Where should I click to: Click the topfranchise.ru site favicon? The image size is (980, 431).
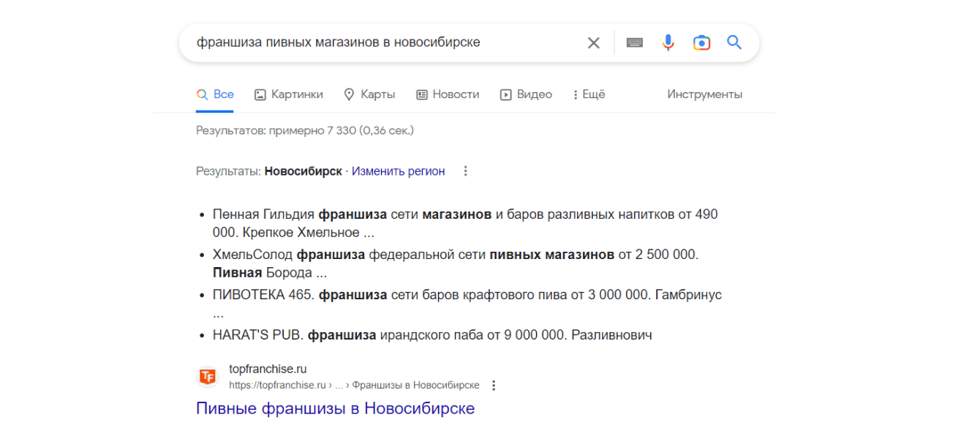(x=208, y=377)
